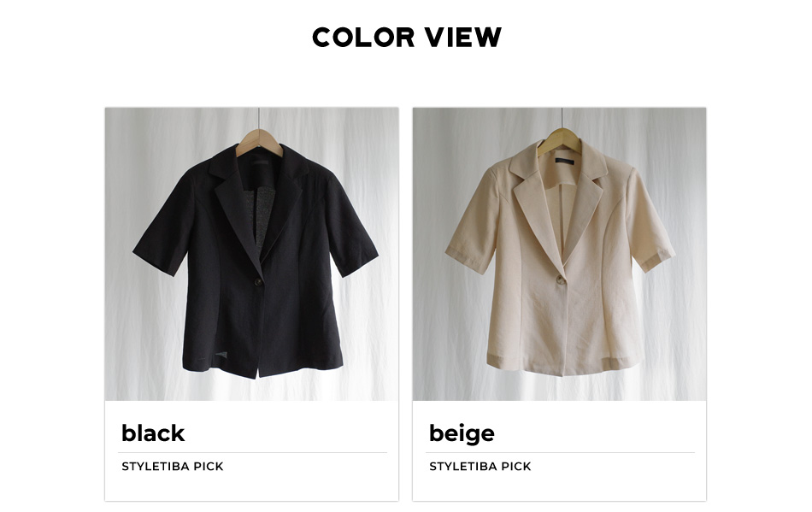The height and width of the screenshot is (512, 812).
Task: Click the wooden hanger of beige jacket
Action: point(559,140)
